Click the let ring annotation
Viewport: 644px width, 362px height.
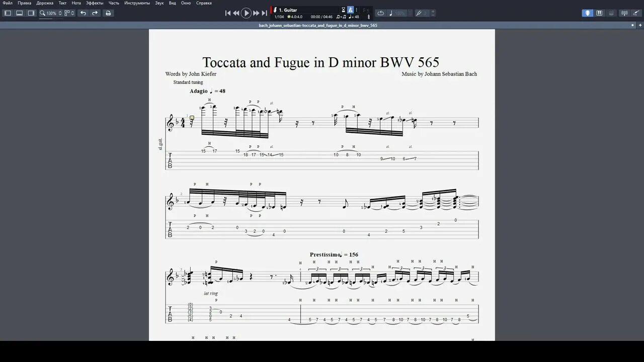click(211, 294)
